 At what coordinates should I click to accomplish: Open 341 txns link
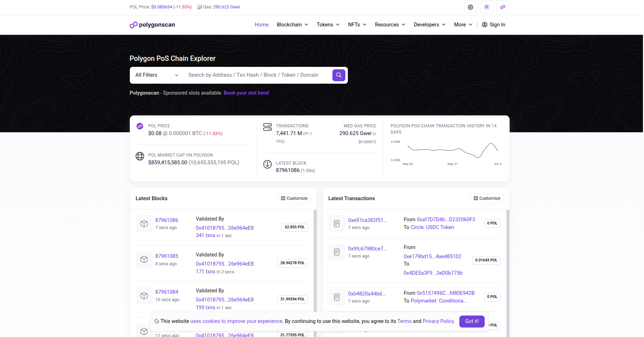(x=205, y=235)
